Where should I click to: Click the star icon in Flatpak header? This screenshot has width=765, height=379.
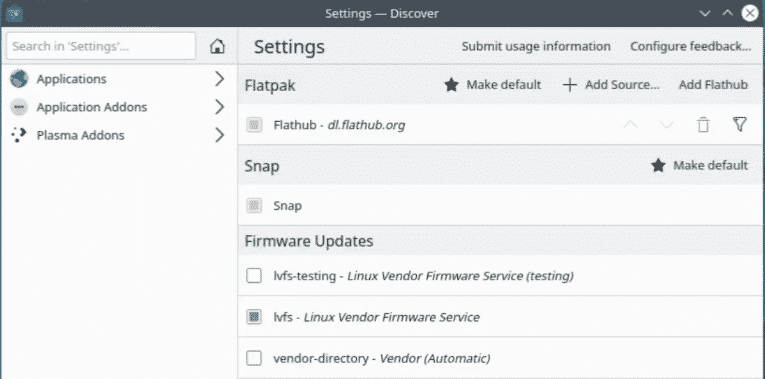[x=451, y=85]
